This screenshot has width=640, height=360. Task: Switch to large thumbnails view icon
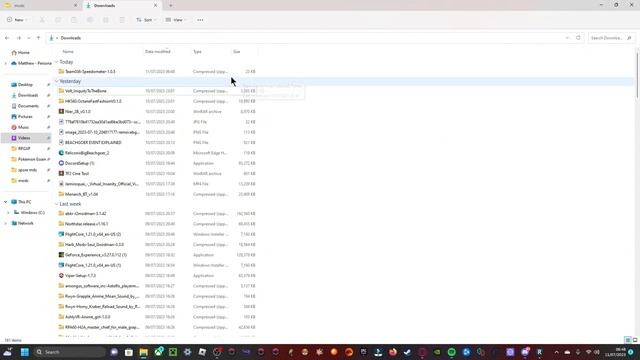(635, 340)
